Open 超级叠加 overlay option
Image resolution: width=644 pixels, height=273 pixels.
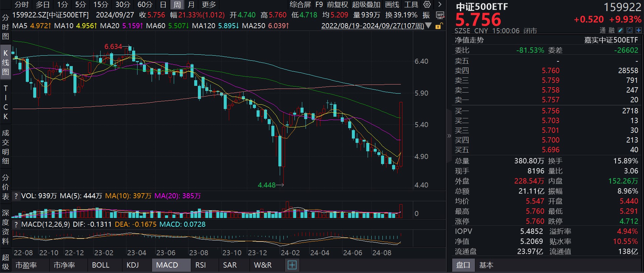coord(366,5)
